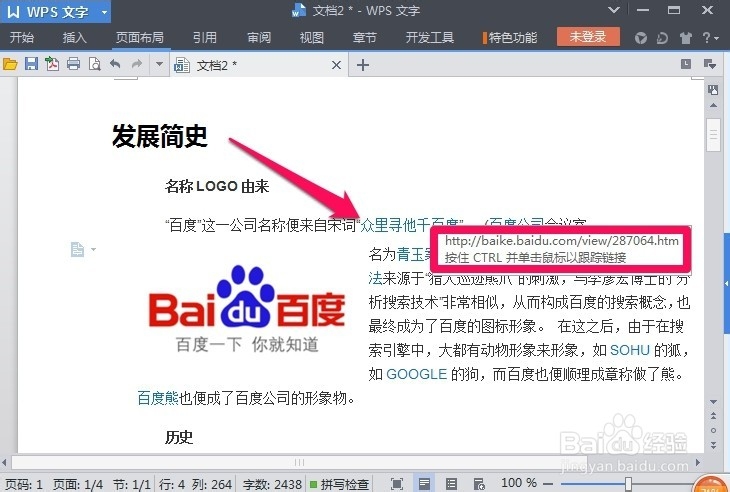Undo the last action
Screen dimensions: 730x492
click(115, 64)
